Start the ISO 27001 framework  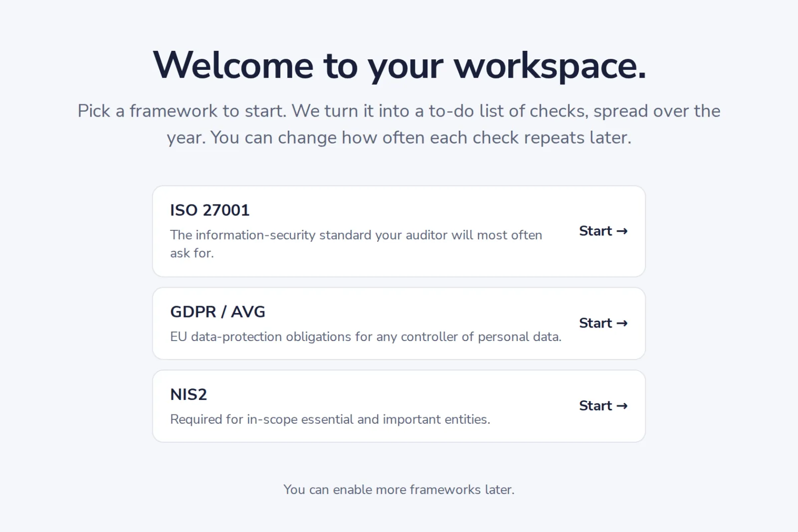point(603,231)
